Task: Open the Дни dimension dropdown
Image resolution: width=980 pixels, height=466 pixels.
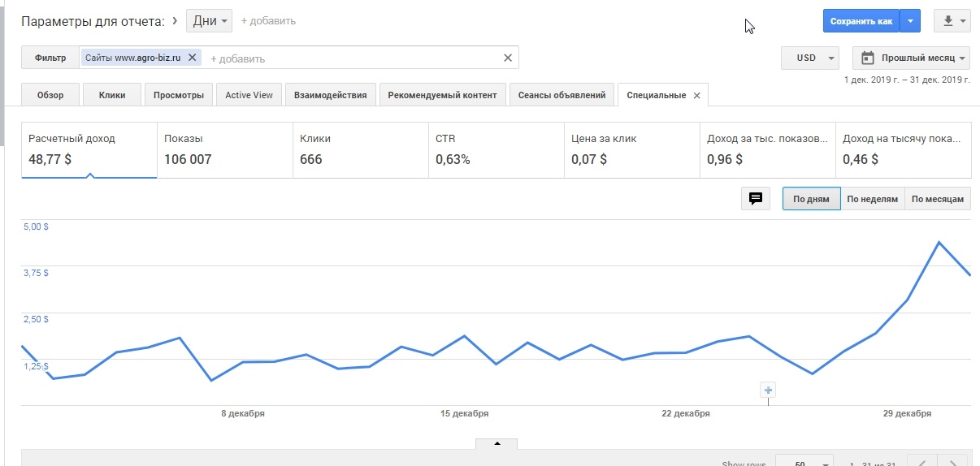Action: (209, 21)
